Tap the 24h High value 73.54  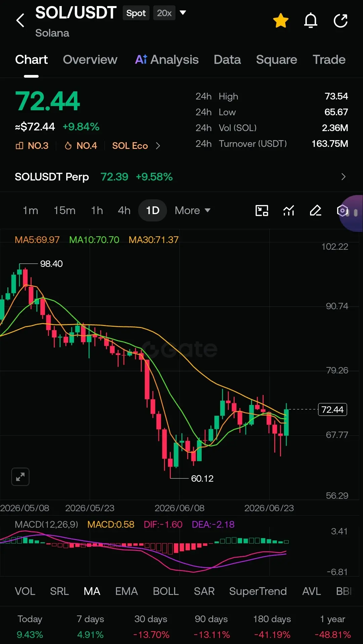336,96
